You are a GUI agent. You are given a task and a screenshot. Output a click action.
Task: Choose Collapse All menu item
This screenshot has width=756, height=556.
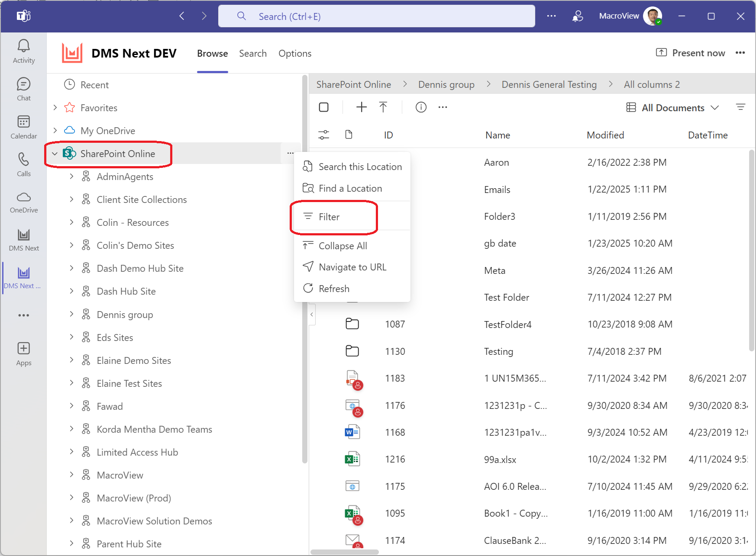pos(352,246)
